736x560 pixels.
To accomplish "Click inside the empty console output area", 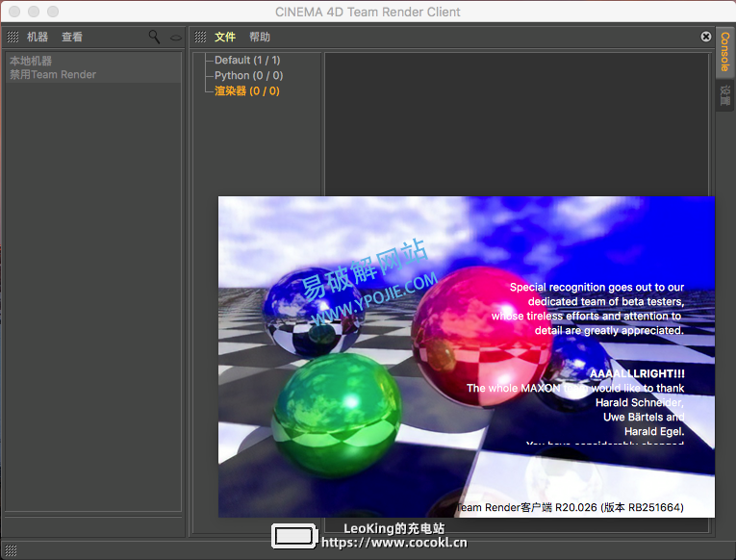I will (x=517, y=124).
